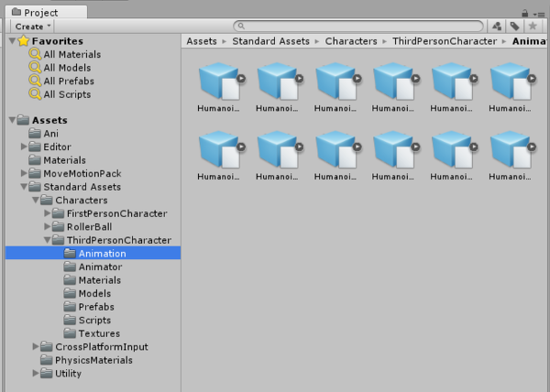The height and width of the screenshot is (392, 550).
Task: Expand the Utility folder arrow
Action: click(x=36, y=373)
